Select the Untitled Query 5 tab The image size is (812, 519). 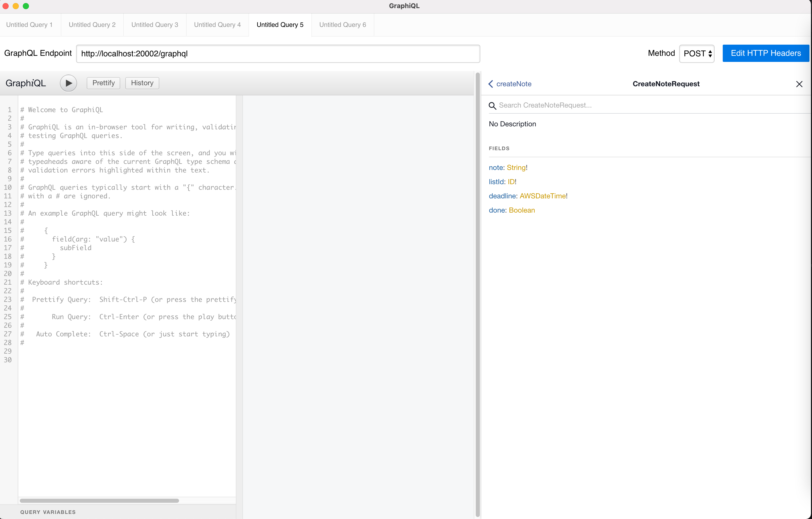coord(280,25)
